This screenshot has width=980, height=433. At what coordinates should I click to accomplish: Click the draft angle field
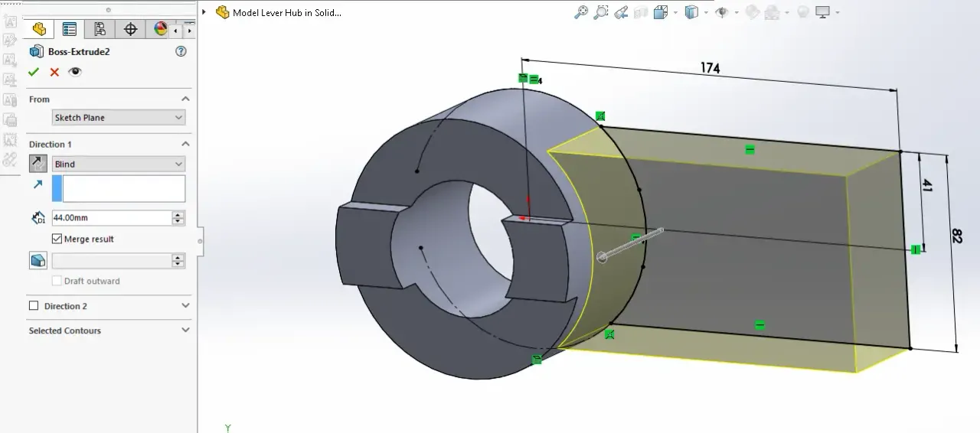coord(112,261)
